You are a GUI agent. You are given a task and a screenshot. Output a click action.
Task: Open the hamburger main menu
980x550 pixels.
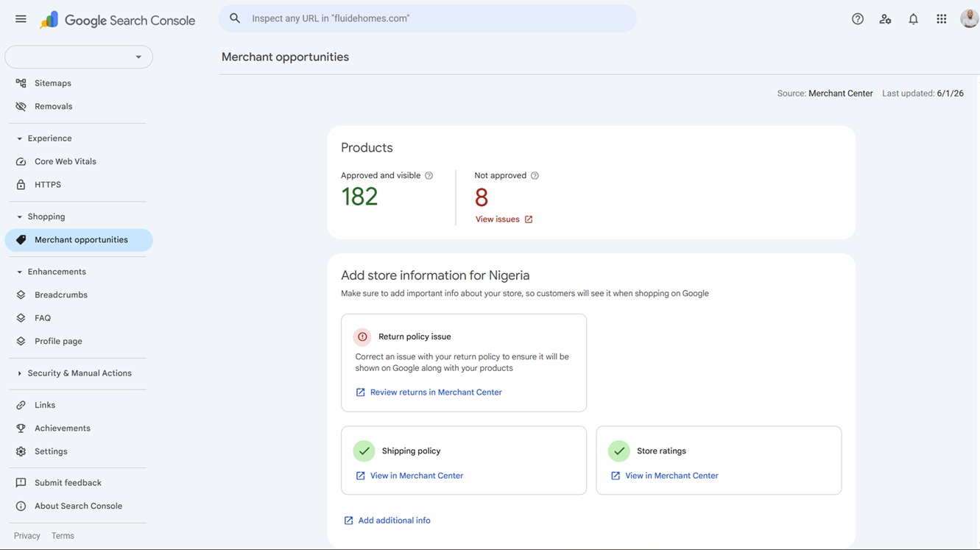pyautogui.click(x=21, y=19)
